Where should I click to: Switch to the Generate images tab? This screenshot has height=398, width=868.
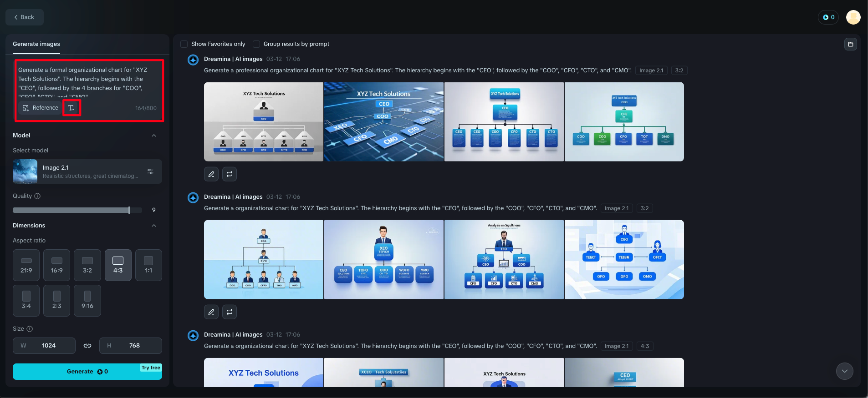click(36, 44)
